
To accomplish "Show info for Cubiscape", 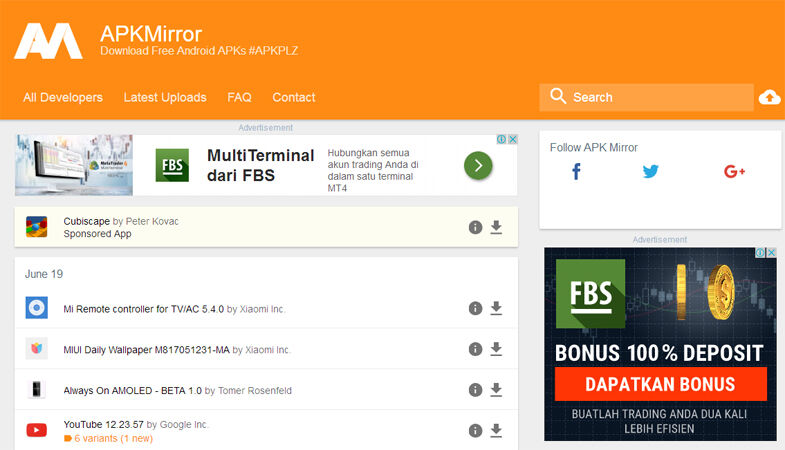I will [475, 227].
